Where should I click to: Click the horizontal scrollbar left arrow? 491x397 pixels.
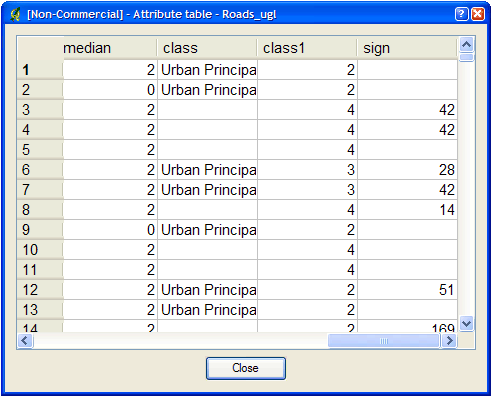pyautogui.click(x=25, y=341)
